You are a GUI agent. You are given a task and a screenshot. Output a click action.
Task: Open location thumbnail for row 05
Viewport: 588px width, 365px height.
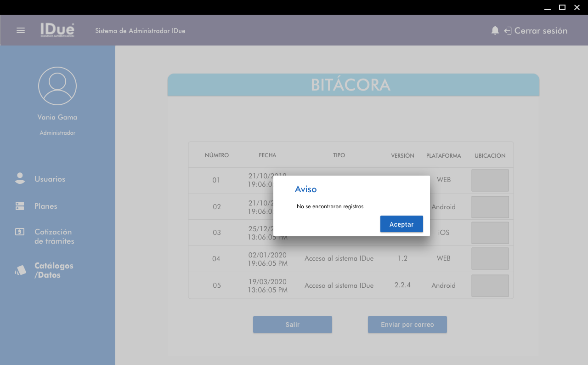point(490,285)
